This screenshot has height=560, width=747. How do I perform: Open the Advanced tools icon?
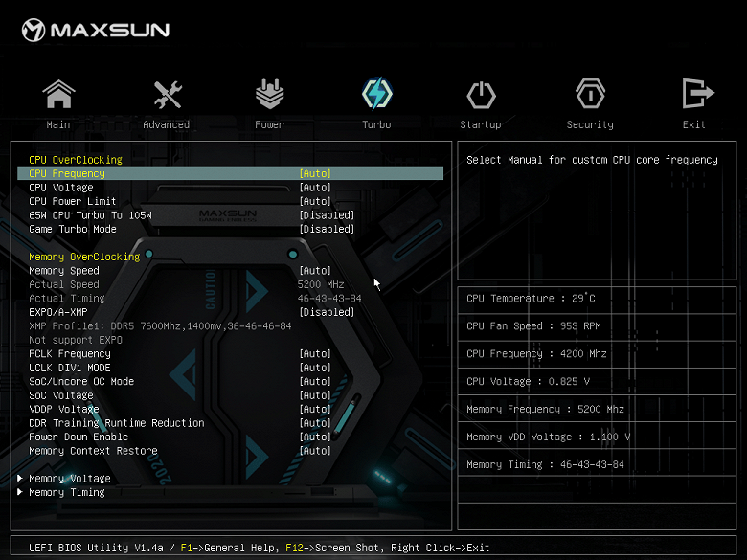[x=167, y=95]
